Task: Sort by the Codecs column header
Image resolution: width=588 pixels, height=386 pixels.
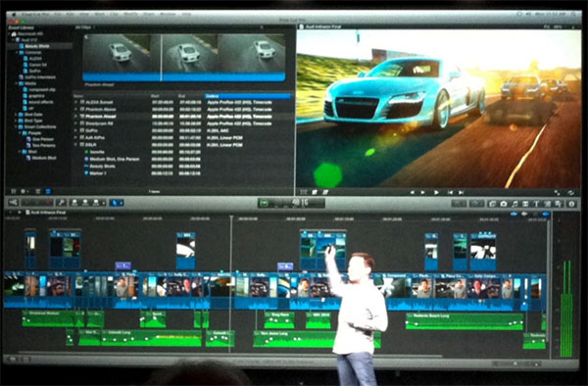Action: pyautogui.click(x=248, y=96)
